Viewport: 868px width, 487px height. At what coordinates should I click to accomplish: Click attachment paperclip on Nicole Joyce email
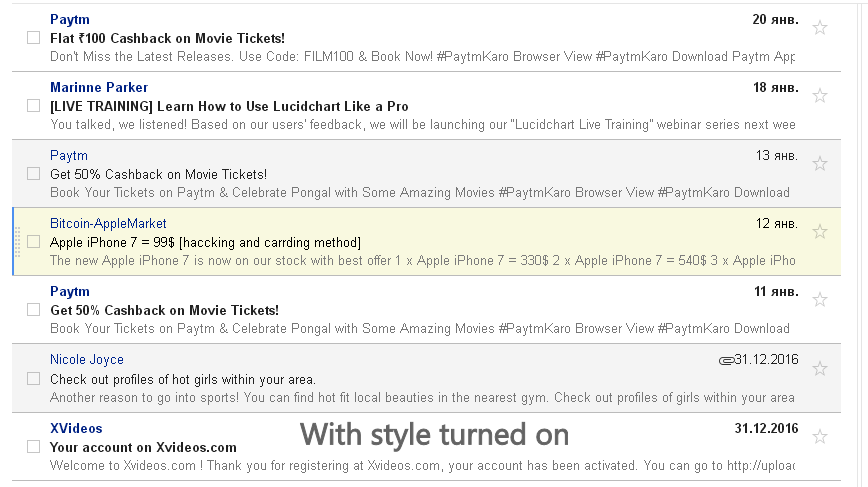[726, 361]
